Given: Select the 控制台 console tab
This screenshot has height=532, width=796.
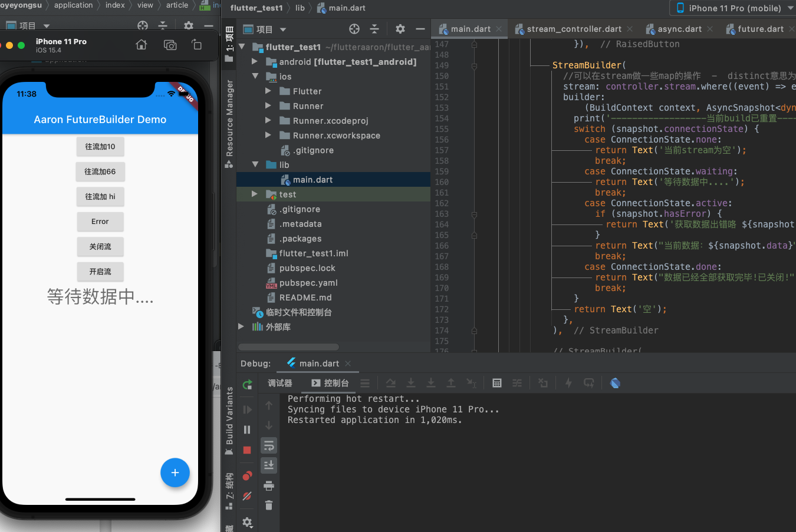Looking at the screenshot, I should tap(330, 383).
